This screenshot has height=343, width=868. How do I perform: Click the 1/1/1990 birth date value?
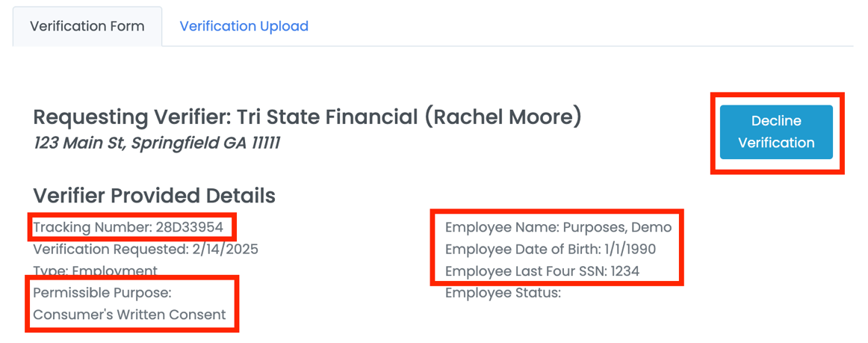click(x=630, y=249)
